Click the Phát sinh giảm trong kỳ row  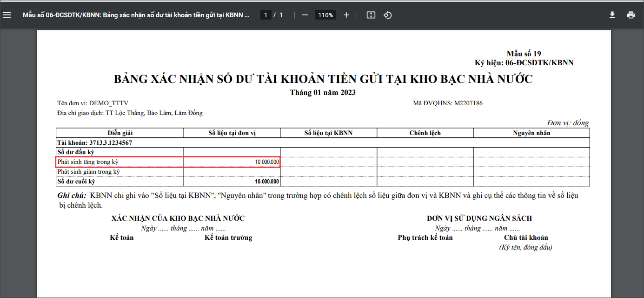click(x=323, y=171)
